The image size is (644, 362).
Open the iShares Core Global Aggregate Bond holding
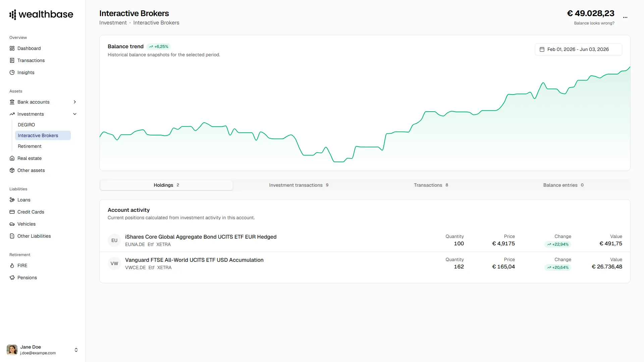[365, 240]
